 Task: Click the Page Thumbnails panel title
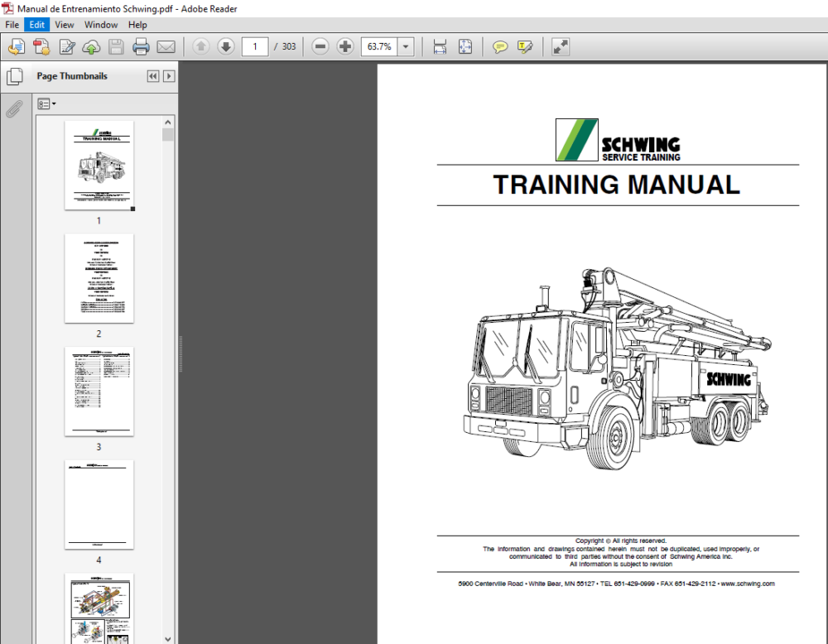[x=72, y=76]
